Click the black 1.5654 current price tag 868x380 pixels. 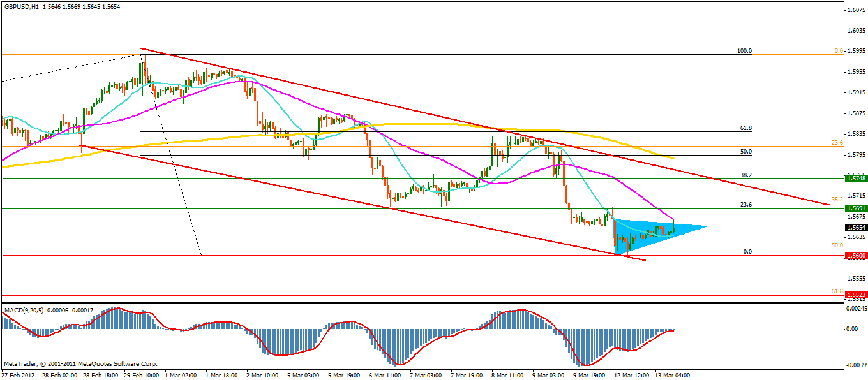coord(855,228)
